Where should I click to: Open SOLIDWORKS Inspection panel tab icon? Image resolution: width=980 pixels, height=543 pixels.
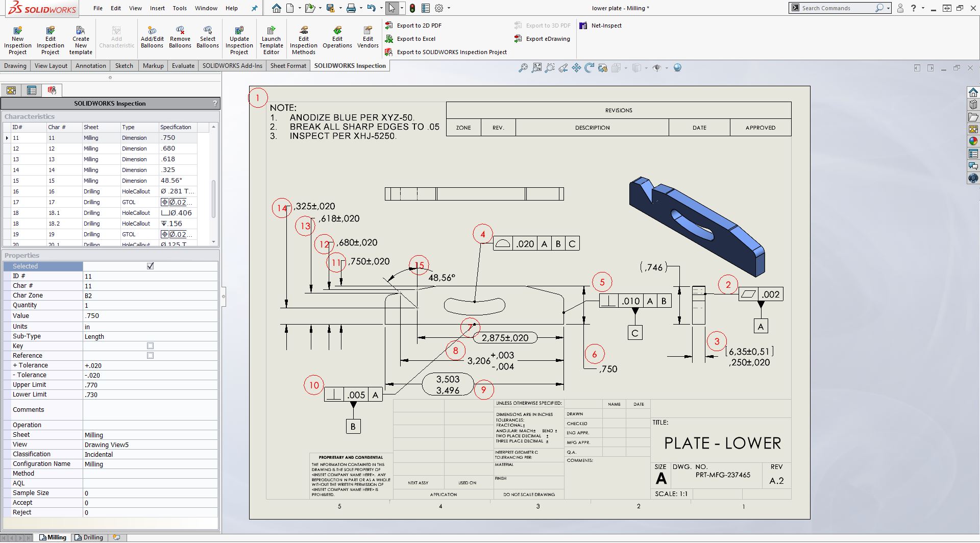click(x=52, y=90)
